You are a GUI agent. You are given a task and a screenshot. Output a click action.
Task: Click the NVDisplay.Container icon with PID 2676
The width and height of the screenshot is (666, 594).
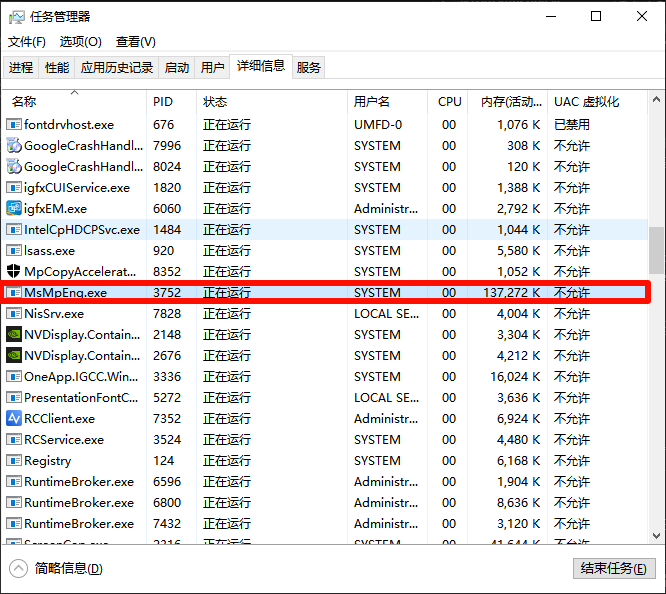pyautogui.click(x=14, y=355)
